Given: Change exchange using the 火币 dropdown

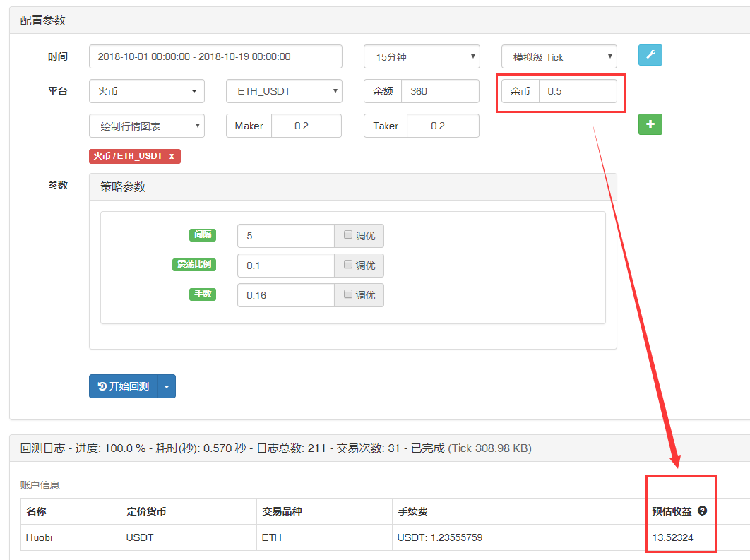Looking at the screenshot, I should coord(146,91).
